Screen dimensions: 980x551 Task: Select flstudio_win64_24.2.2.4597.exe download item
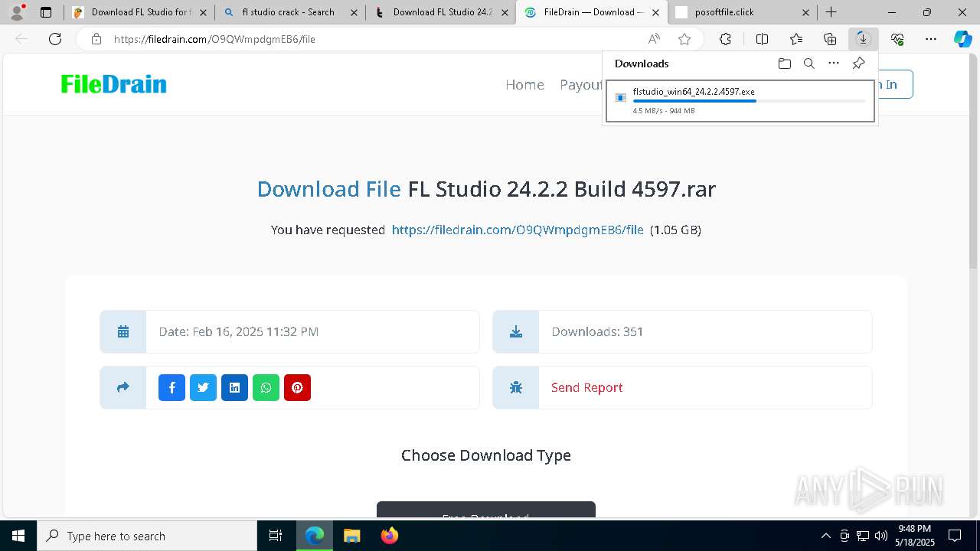pyautogui.click(x=740, y=101)
